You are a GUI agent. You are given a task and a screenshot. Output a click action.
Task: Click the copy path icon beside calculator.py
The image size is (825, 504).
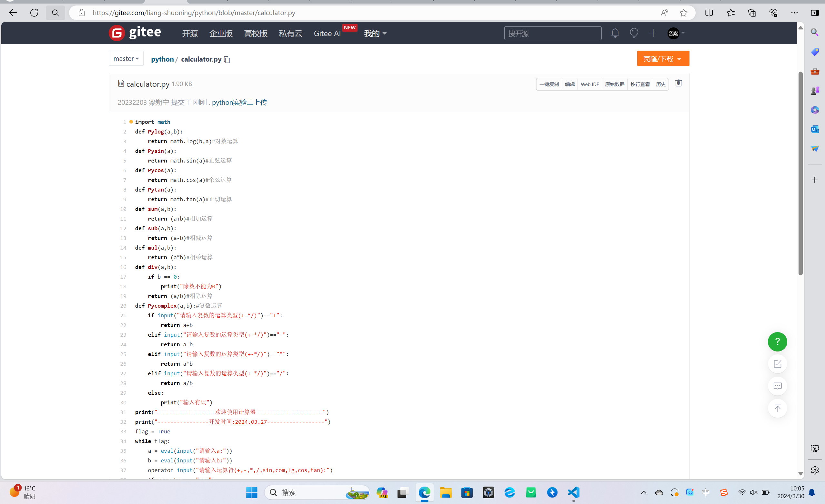227,60
